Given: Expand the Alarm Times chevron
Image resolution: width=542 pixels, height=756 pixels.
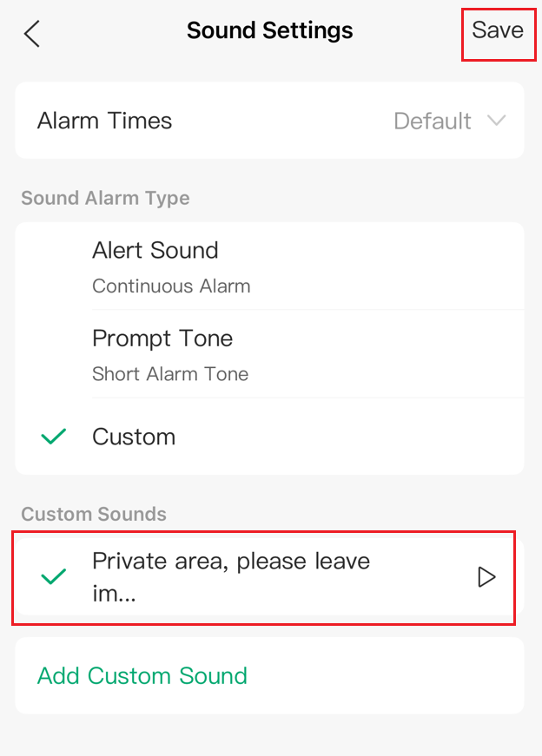Looking at the screenshot, I should (497, 121).
